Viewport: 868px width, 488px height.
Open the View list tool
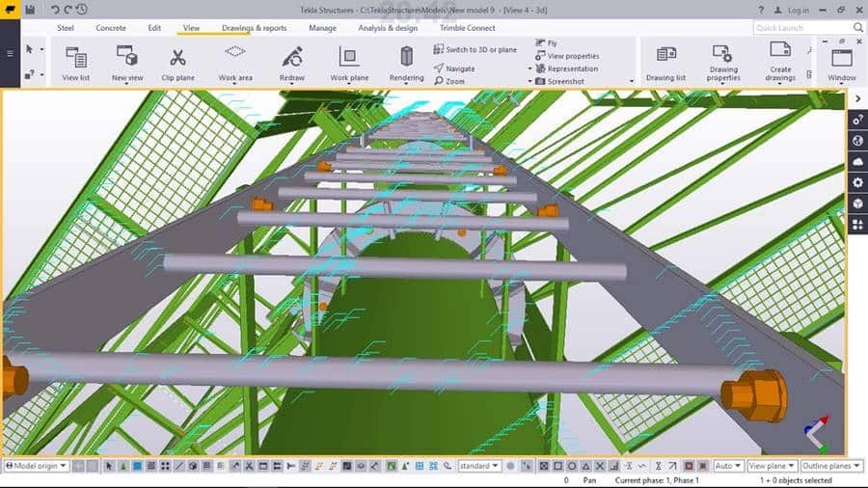76,62
